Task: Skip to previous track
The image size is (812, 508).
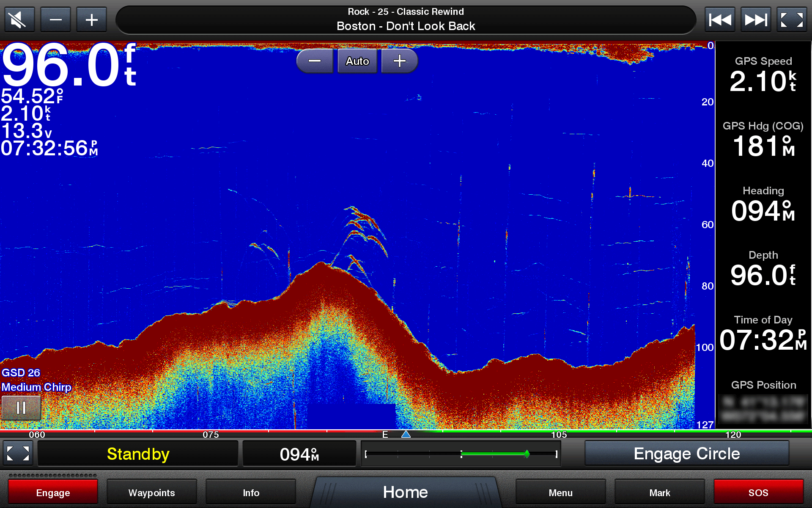Action: 720,19
